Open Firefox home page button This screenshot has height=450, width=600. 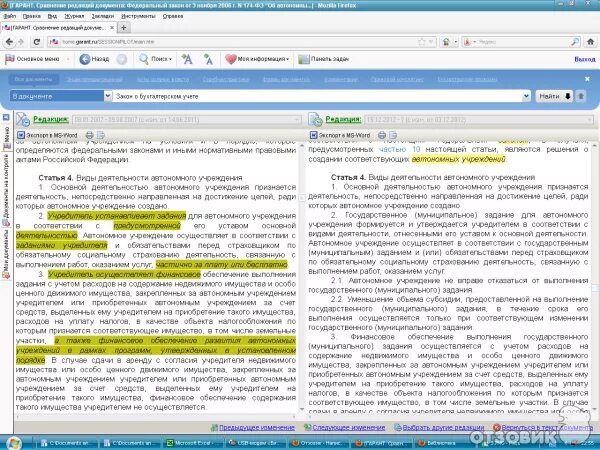click(590, 42)
